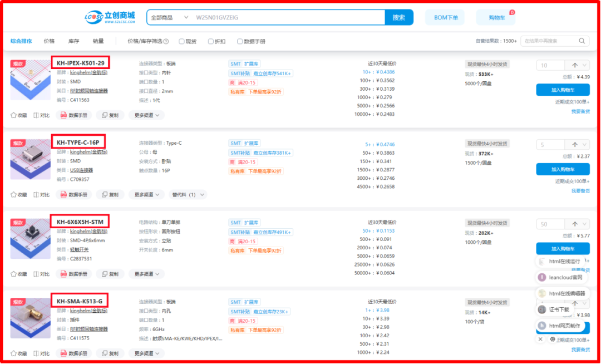The image size is (601, 364).
Task: Click 我要备货 link for KH-TYPE-C-16P
Action: coord(580,191)
